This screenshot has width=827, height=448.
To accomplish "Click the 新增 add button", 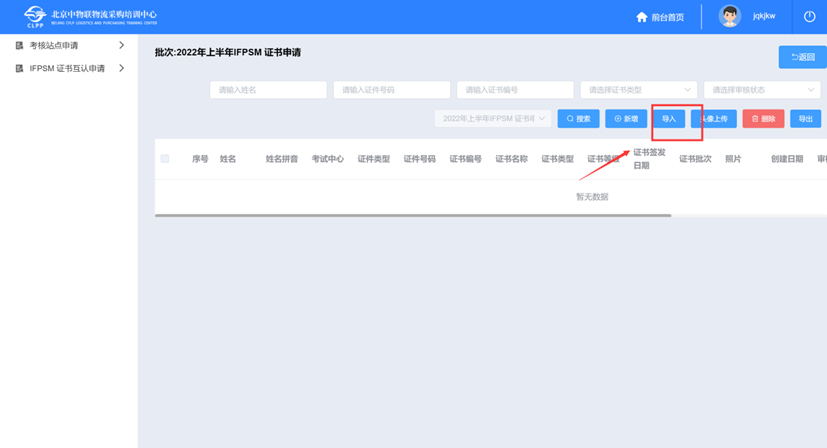I will 626,119.
